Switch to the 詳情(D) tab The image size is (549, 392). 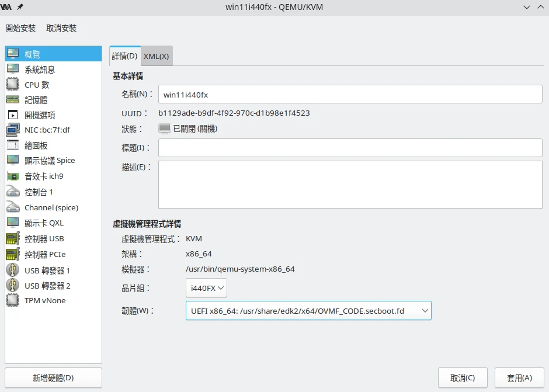tap(124, 56)
